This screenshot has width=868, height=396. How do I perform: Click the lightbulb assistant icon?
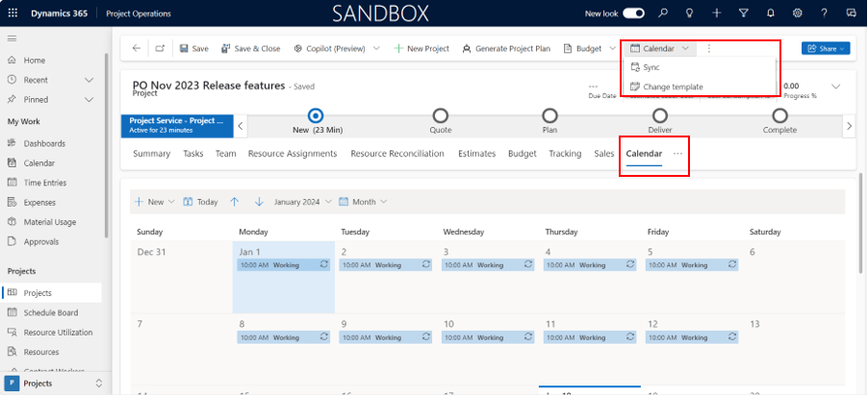pos(690,13)
